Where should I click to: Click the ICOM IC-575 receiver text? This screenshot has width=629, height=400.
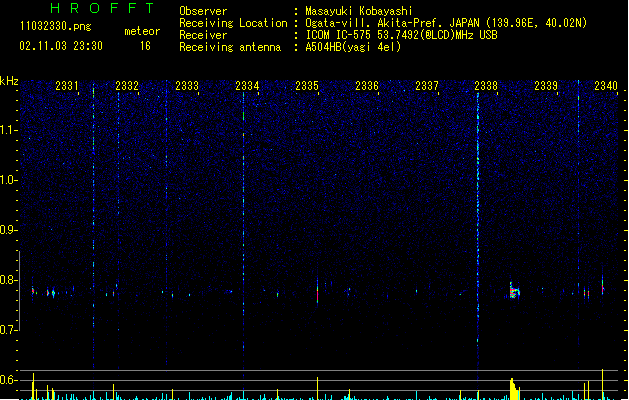[402, 35]
